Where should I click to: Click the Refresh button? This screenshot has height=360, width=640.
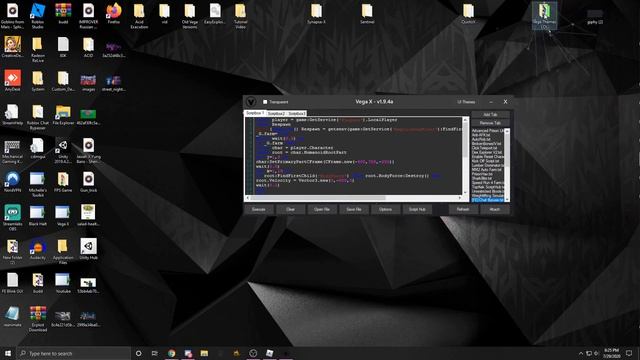point(462,209)
